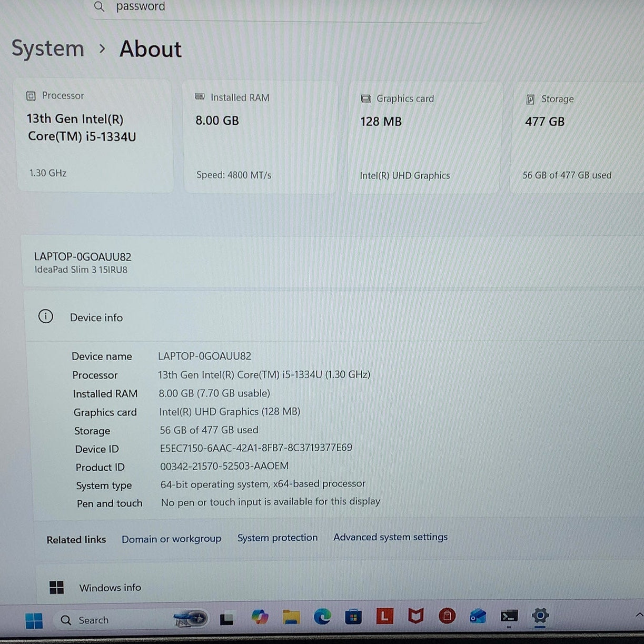Open System protection link
Image resolution: width=644 pixels, height=644 pixels.
click(x=278, y=538)
